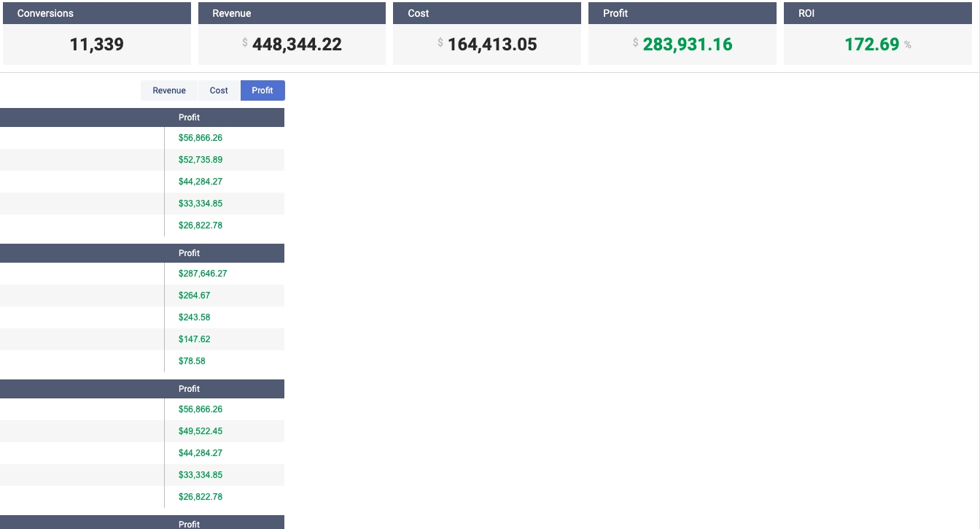980x529 pixels.
Task: Click the Profit summary card header
Action: [682, 13]
